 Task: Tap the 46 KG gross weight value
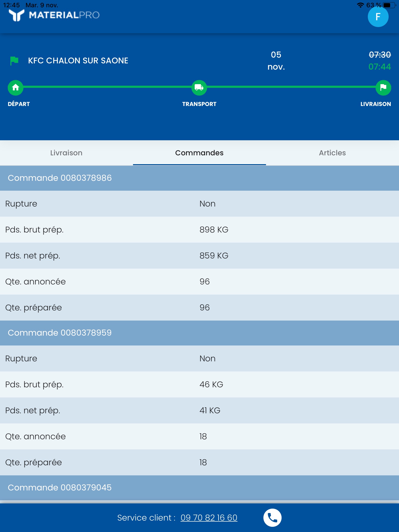(211, 384)
